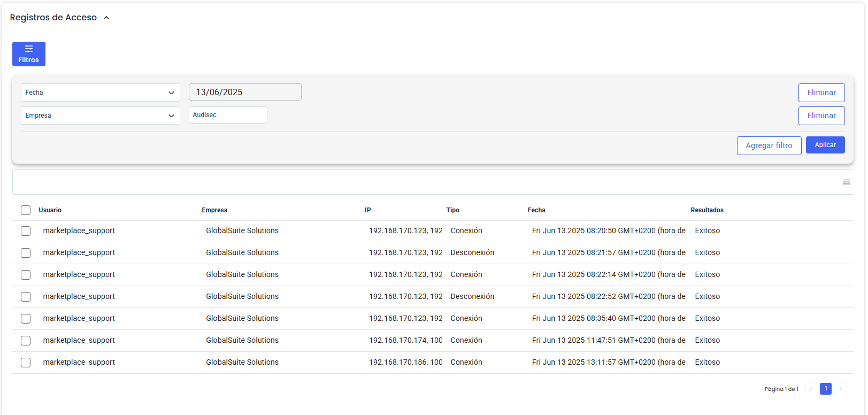
Task: Click Agregar filtro to add filter
Action: 769,145
